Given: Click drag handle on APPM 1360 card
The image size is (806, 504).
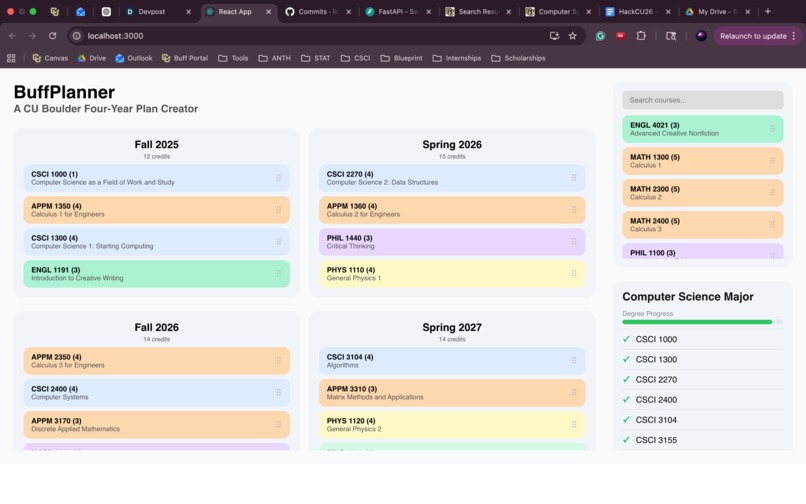Looking at the screenshot, I should coord(574,210).
